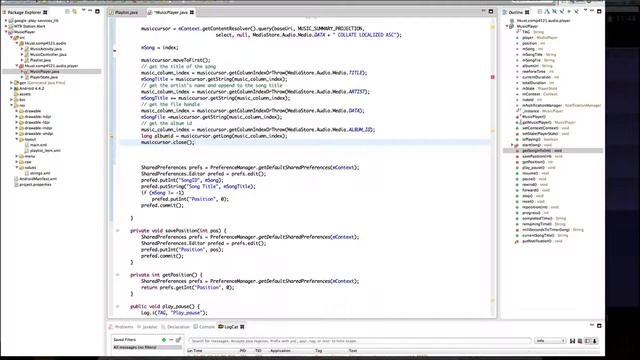640x360 pixels.
Task: Close the MusicPlayer.java editor tab
Action: click(x=192, y=13)
